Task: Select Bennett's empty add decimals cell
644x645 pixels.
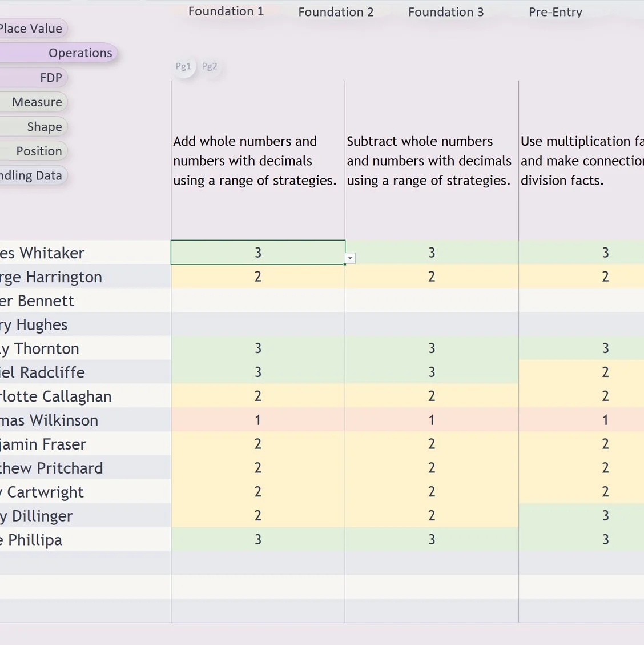Action: coord(257,300)
